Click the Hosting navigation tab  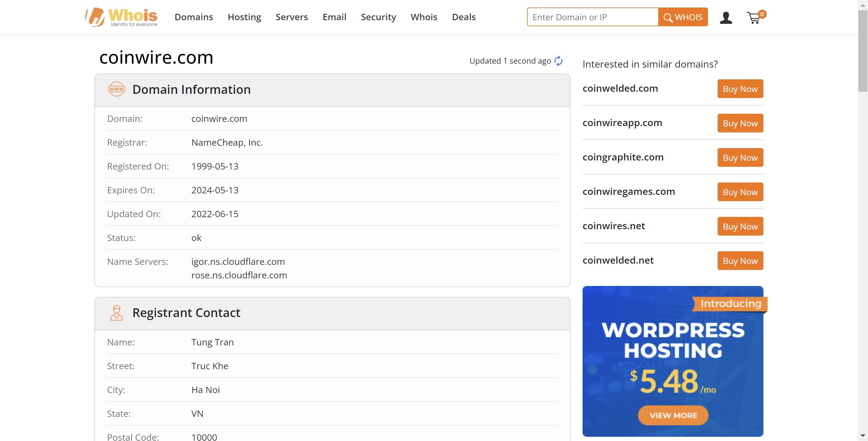[x=244, y=17]
